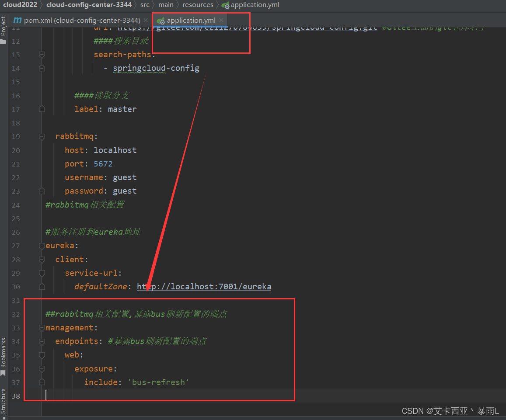This screenshot has width=506, height=420.
Task: Click the Maven icon on pom.xml tab
Action: pyautogui.click(x=17, y=20)
